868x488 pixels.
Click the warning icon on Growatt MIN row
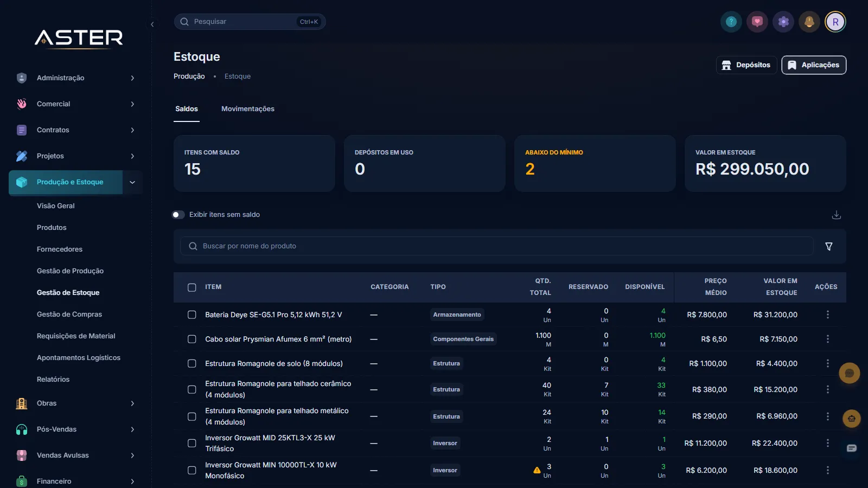point(537,470)
